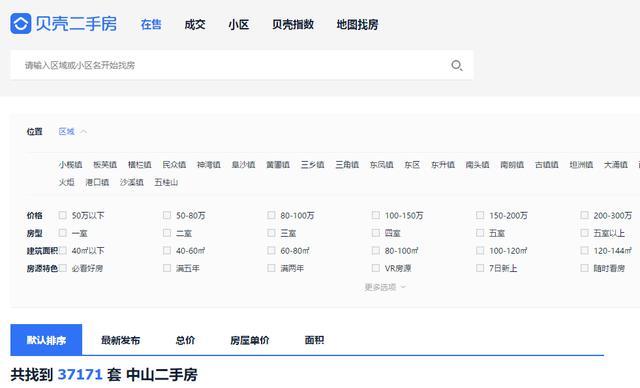Image resolution: width=640 pixels, height=388 pixels.
Task: Select district 港口镇
Action: (x=97, y=182)
